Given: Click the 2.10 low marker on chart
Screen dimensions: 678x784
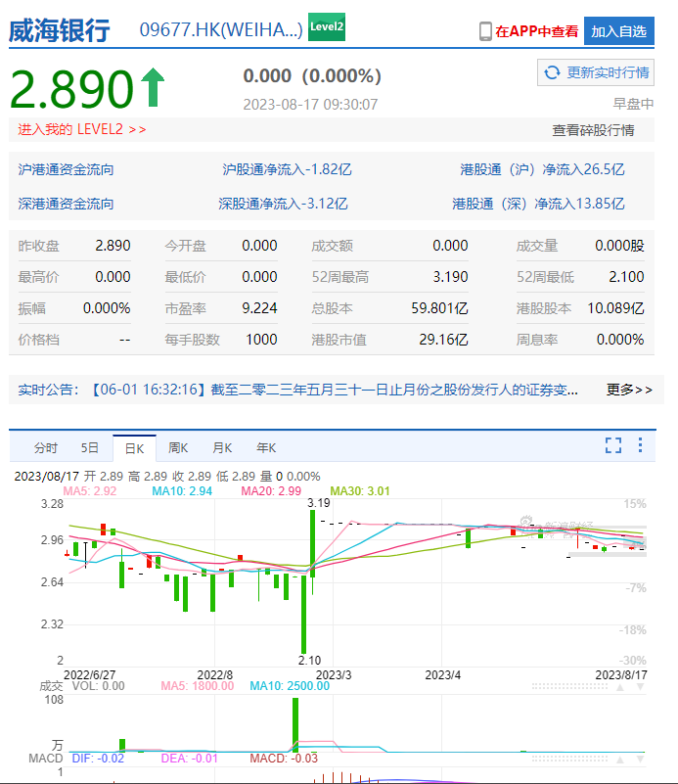Looking at the screenshot, I should click(309, 661).
